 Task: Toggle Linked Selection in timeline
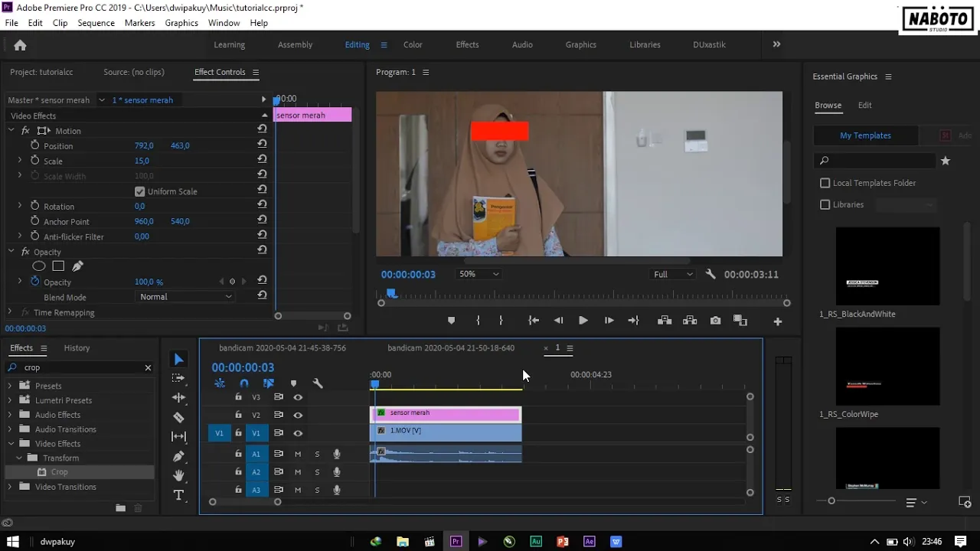click(269, 383)
